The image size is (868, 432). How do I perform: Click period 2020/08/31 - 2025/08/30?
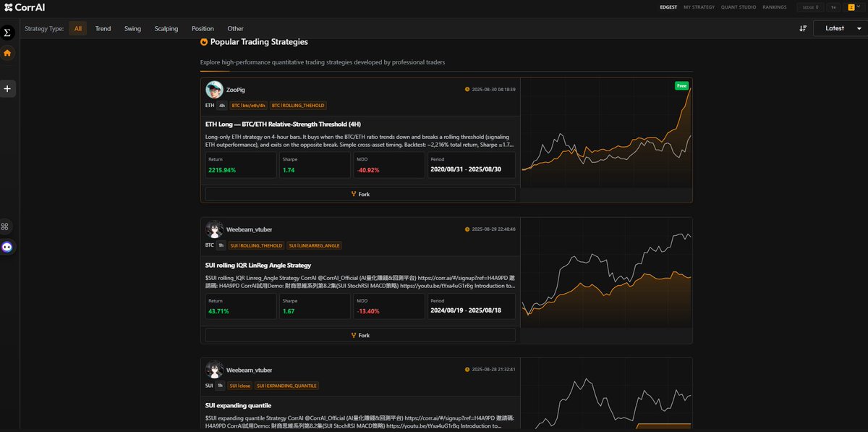coord(464,170)
